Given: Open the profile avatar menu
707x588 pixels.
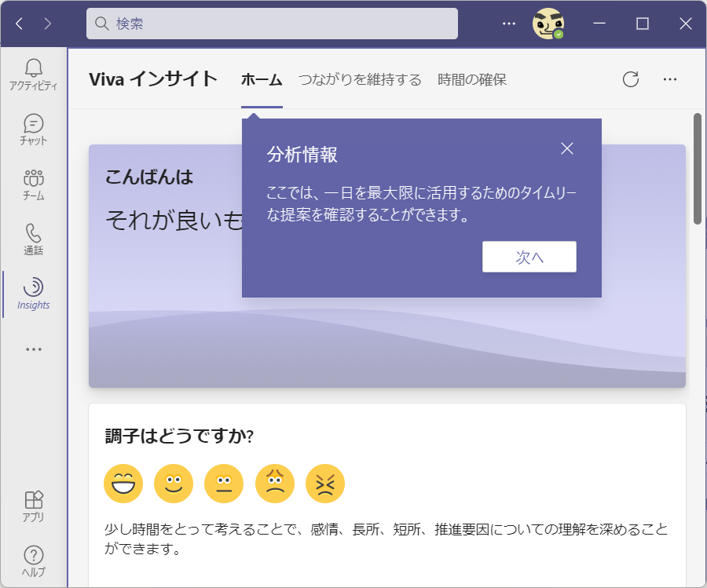Looking at the screenshot, I should pos(548,24).
